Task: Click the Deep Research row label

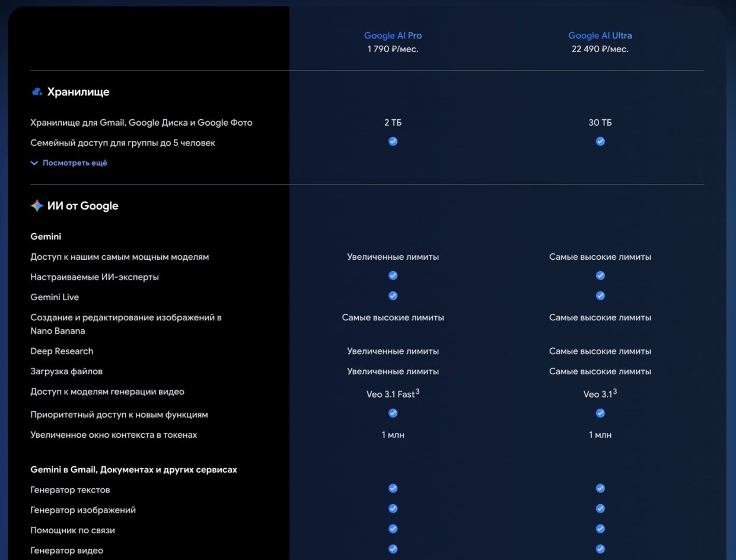Action: [x=62, y=351]
